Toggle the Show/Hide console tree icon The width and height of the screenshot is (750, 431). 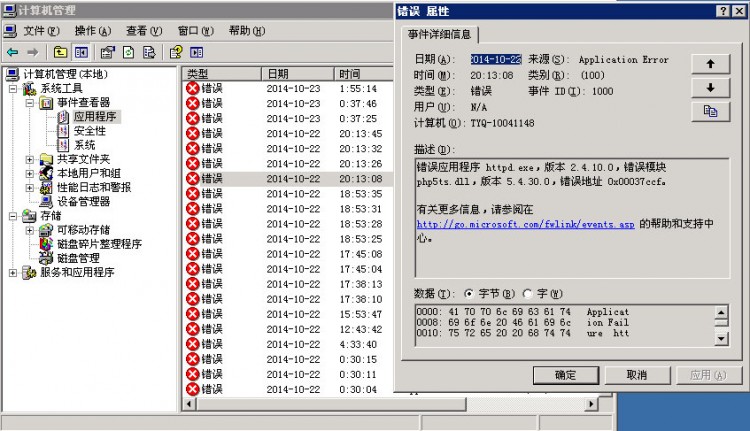click(81, 52)
